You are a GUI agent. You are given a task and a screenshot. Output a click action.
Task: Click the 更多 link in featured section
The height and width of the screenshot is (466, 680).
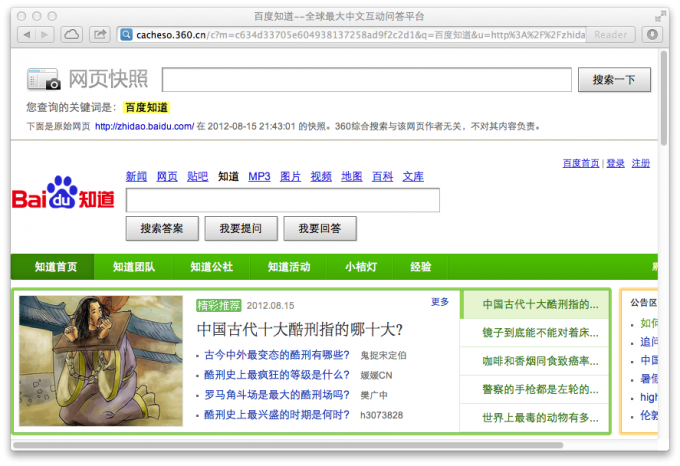[440, 302]
